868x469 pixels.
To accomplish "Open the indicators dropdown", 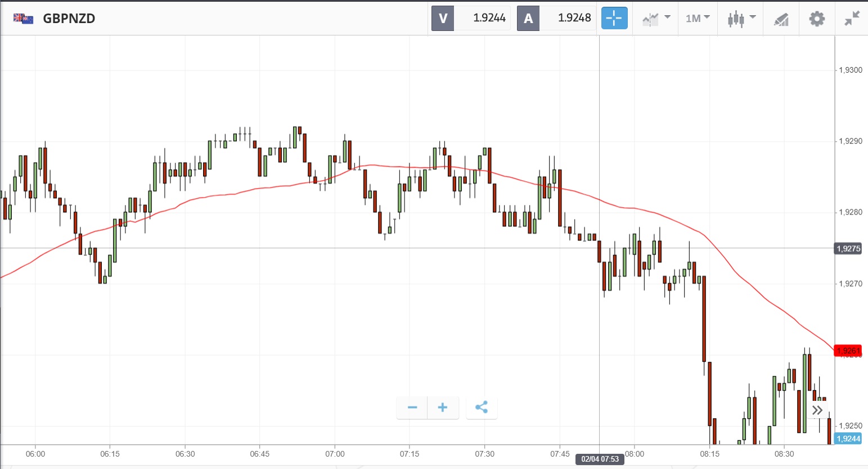I will pos(656,19).
